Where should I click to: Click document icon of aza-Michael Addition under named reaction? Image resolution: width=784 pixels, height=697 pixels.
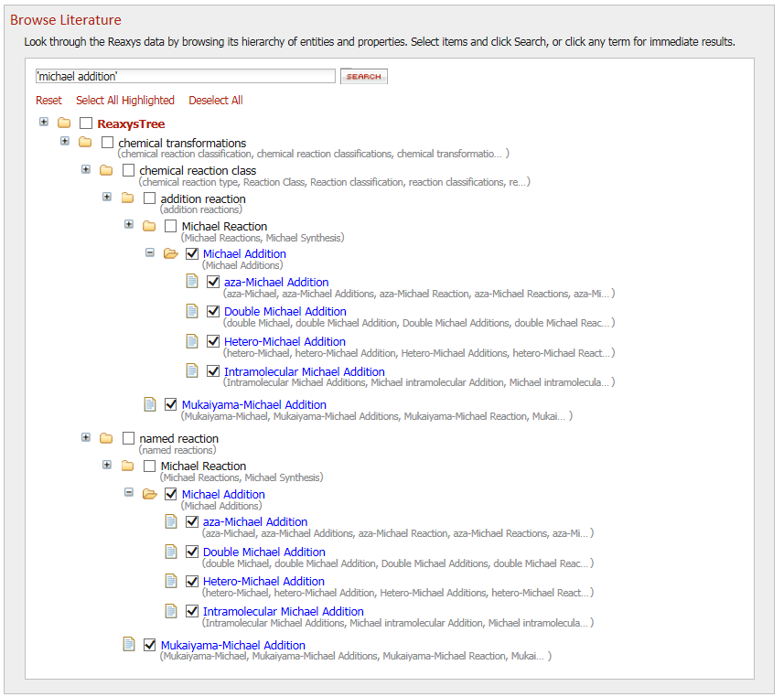click(171, 521)
